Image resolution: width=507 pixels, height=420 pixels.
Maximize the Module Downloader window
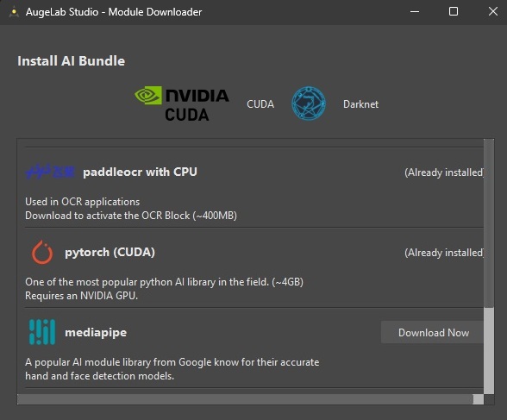pos(454,11)
